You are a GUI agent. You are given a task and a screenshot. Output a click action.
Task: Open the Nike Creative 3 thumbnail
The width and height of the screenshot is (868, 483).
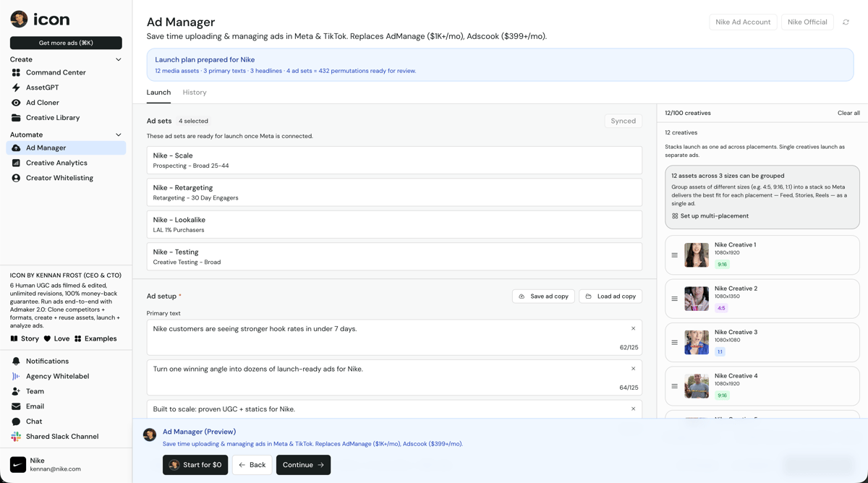pos(696,341)
